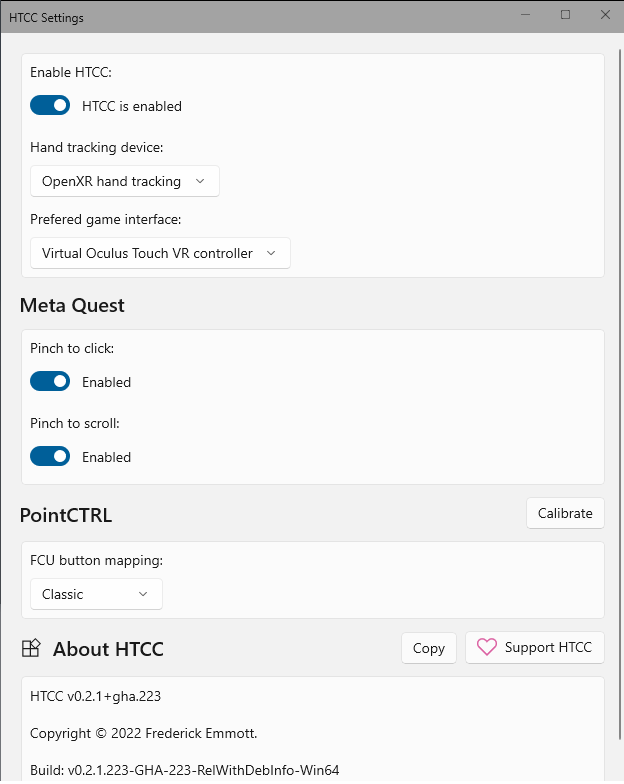
Task: Click the Calibrate button
Action: 565,513
